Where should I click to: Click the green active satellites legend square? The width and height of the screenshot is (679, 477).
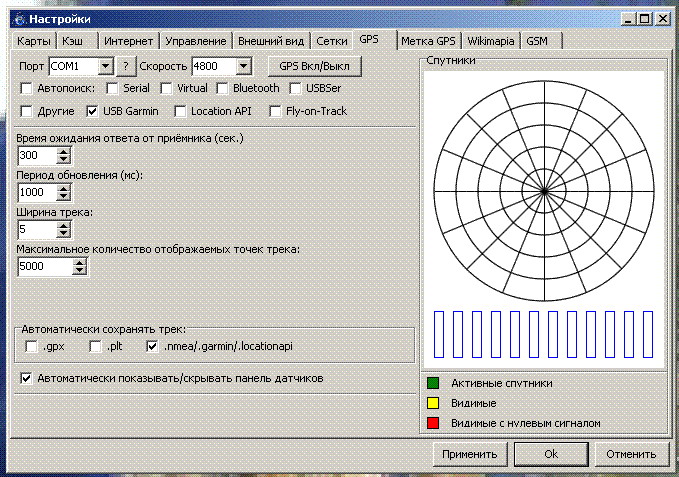click(x=432, y=383)
